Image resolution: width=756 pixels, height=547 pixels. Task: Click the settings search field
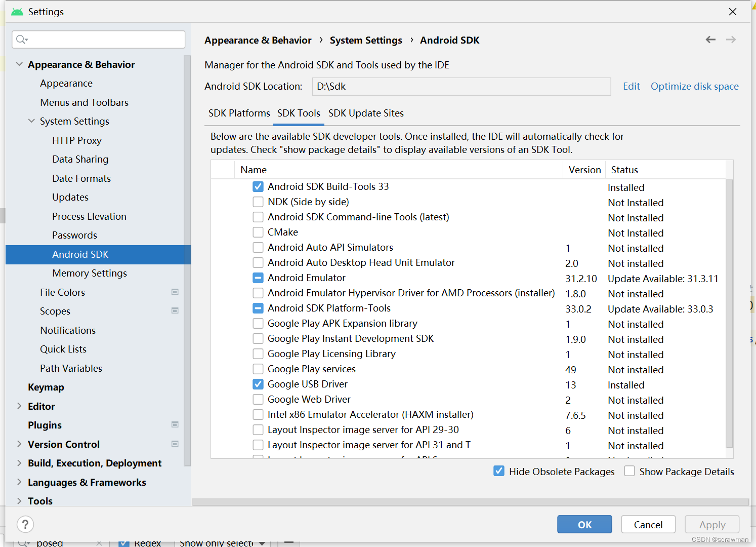pos(99,40)
